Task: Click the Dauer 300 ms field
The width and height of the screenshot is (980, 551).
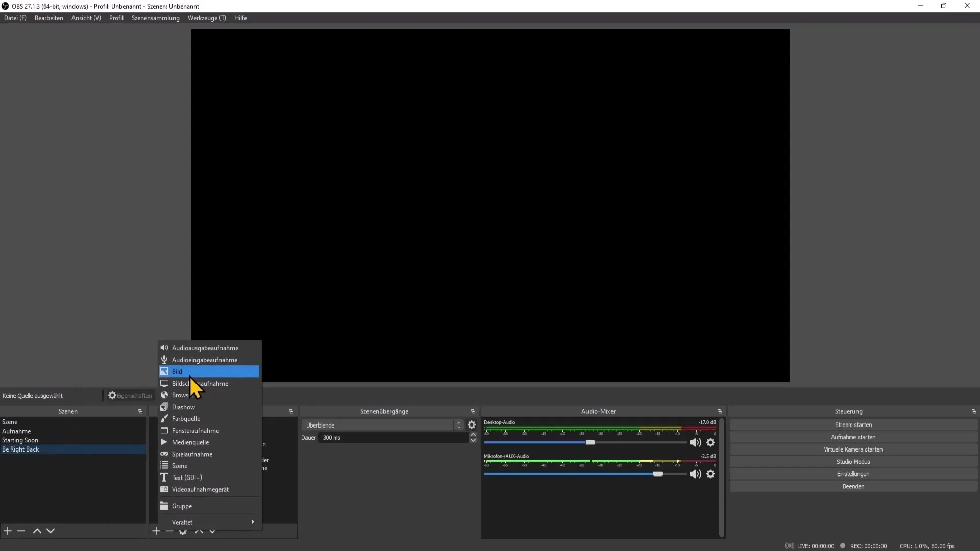Action: 394,438
